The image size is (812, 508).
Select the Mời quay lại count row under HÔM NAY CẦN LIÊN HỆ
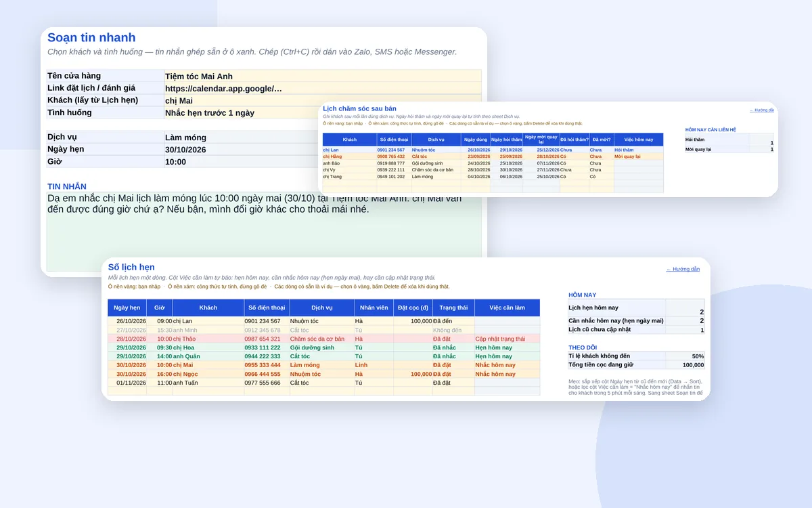click(729, 150)
